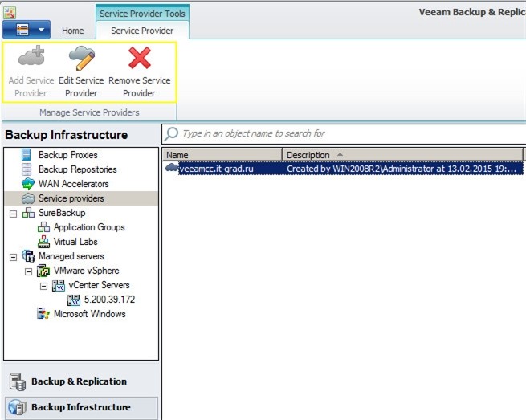Image resolution: width=526 pixels, height=420 pixels.
Task: Click the Remove Service Provider red X
Action: 140,59
